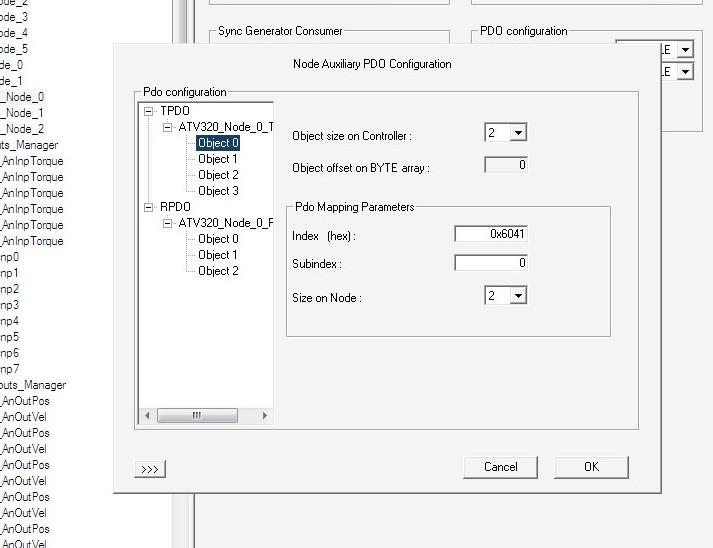The width and height of the screenshot is (713, 548).
Task: Select Object 1 under TPDO
Action: tap(218, 159)
